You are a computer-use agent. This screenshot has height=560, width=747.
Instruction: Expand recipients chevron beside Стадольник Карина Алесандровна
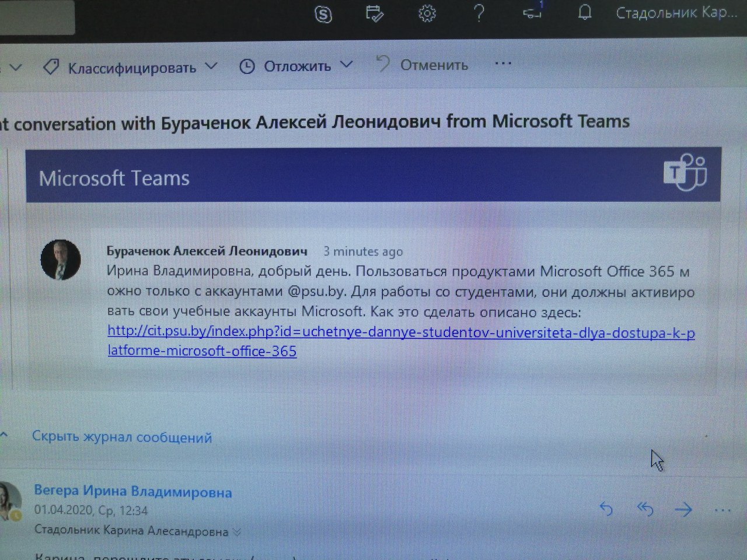click(x=236, y=532)
